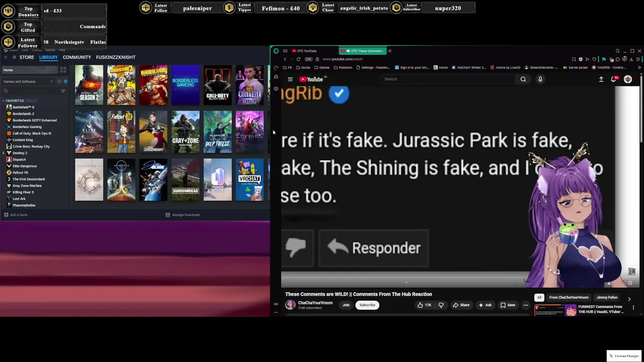Screen dimensions: 644x362
Task: Select the Jimmy Fallon chip
Action: click(607, 298)
